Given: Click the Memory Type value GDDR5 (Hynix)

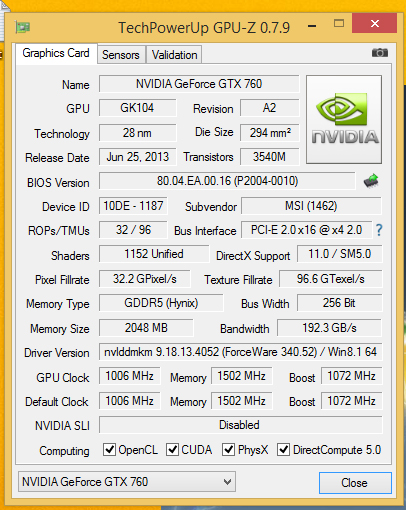Looking at the screenshot, I should 161,303.
